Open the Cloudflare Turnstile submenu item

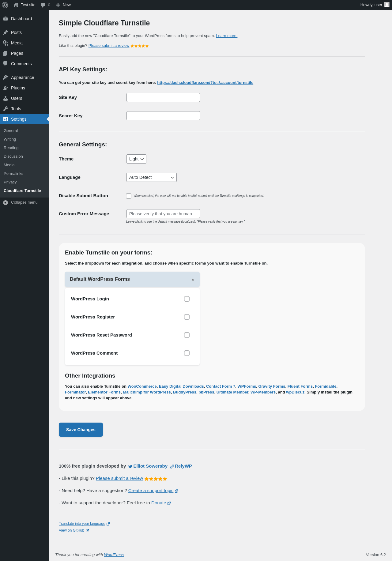pos(22,191)
